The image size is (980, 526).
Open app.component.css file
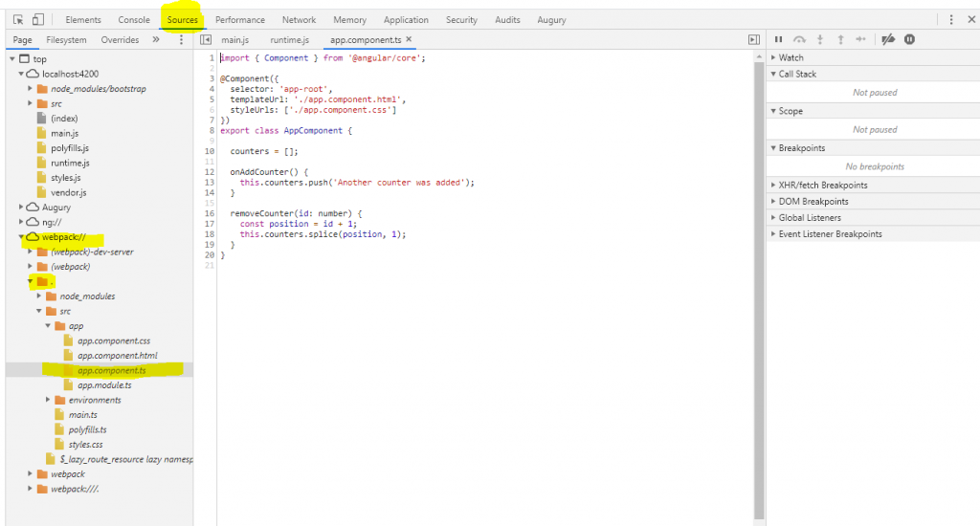[x=114, y=340]
